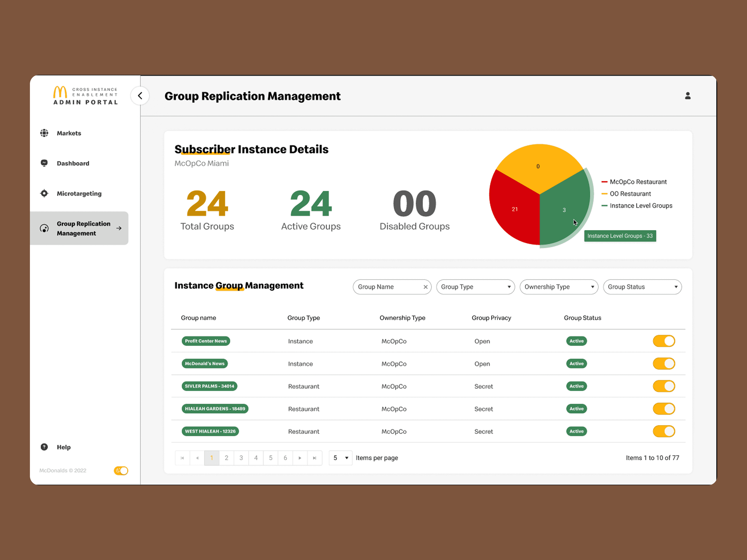Open the user profile icon
This screenshot has width=747, height=560.
(688, 96)
